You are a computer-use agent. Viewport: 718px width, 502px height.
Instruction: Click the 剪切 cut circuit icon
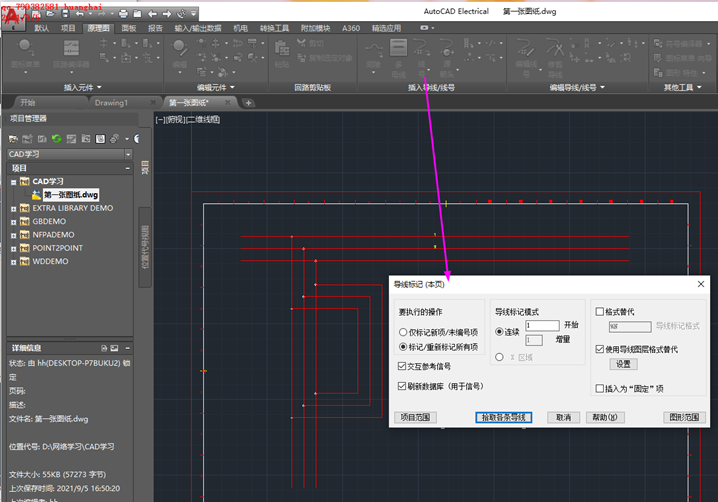pos(310,44)
